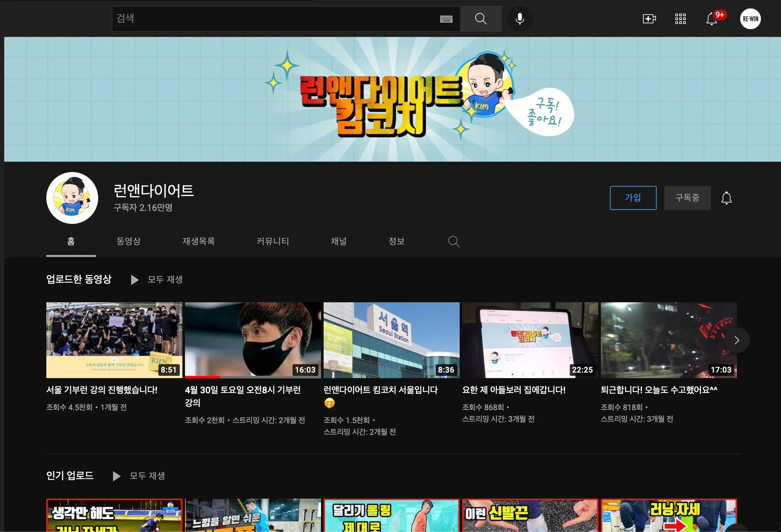Open the video titled 서울 기부런 강의 진행했습니다!
This screenshot has width=781, height=532.
pos(102,390)
